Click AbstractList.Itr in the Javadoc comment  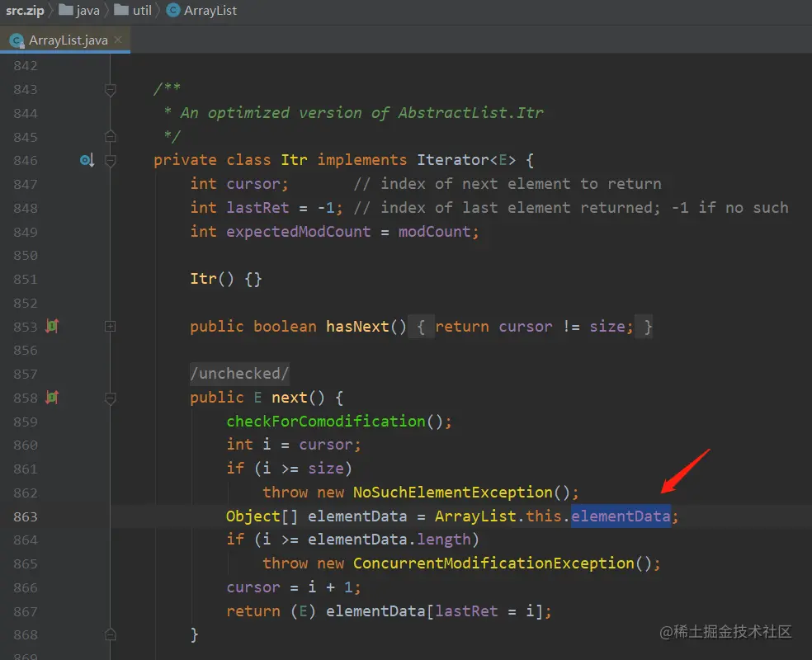click(x=470, y=113)
